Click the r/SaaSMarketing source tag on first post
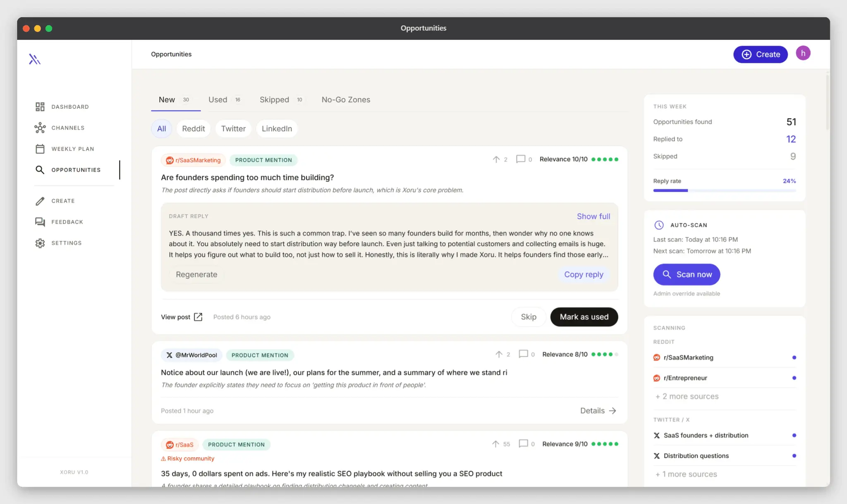The height and width of the screenshot is (504, 847). coord(193,160)
